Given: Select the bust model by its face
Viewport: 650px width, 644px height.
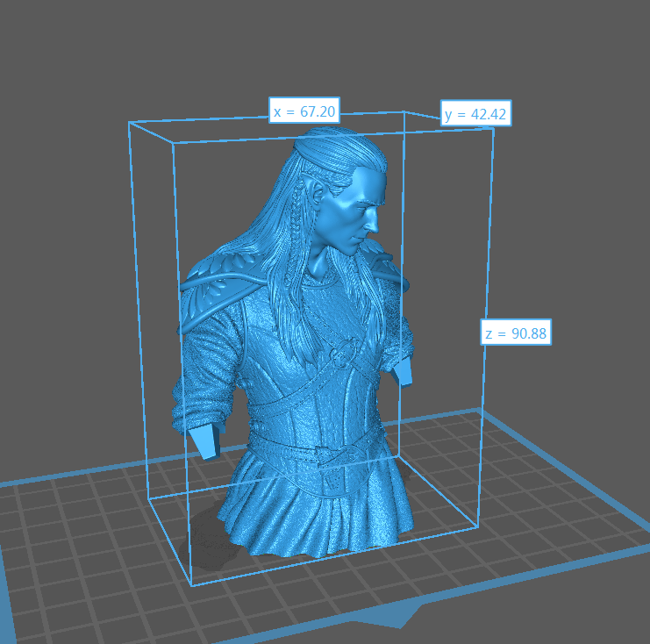Looking at the screenshot, I should pyautogui.click(x=360, y=209).
